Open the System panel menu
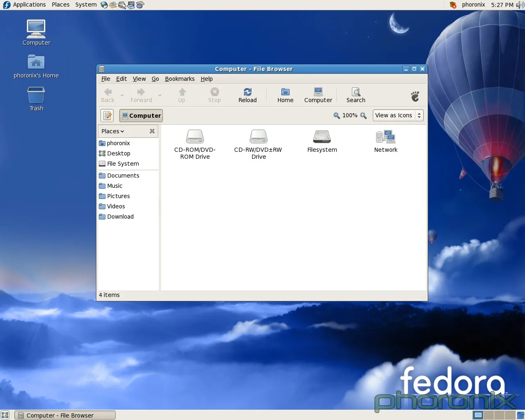Viewport: 525px width, 420px height. [86, 5]
